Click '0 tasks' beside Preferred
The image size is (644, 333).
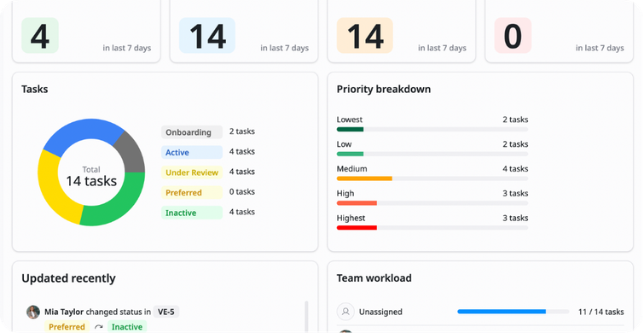coord(242,191)
